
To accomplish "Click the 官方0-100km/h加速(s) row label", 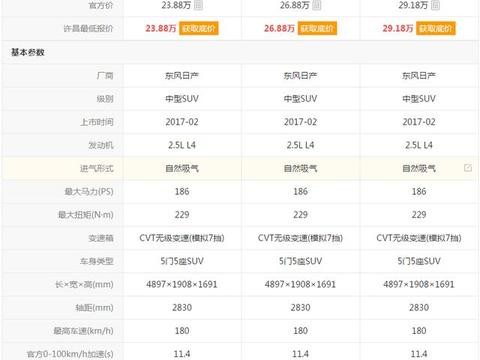I will pos(70,354).
